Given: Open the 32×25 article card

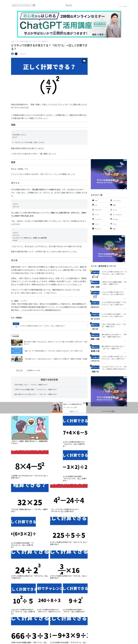Looking at the screenshot, I should [30, 498].
